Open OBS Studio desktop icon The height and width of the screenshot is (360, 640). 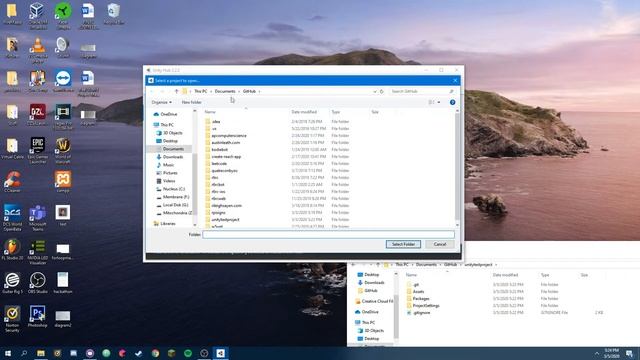(38, 283)
